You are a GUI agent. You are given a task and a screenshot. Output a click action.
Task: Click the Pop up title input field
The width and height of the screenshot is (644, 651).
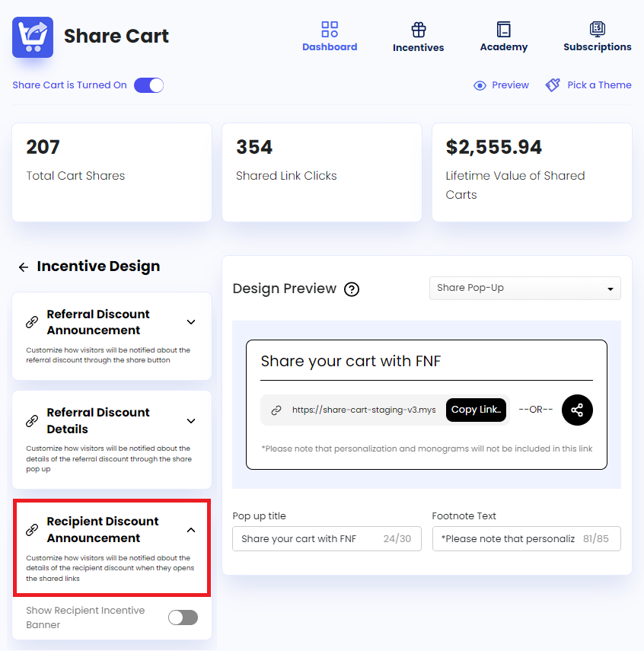tap(327, 538)
